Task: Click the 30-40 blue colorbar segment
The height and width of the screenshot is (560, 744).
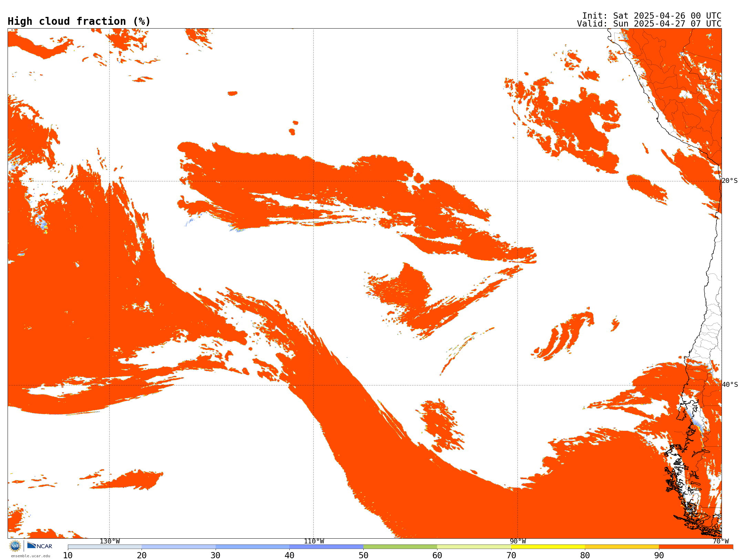Action: [x=252, y=547]
